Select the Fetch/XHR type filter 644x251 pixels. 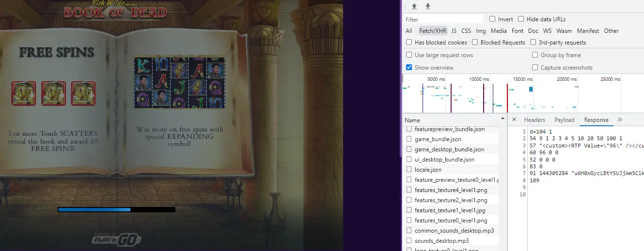coord(433,31)
